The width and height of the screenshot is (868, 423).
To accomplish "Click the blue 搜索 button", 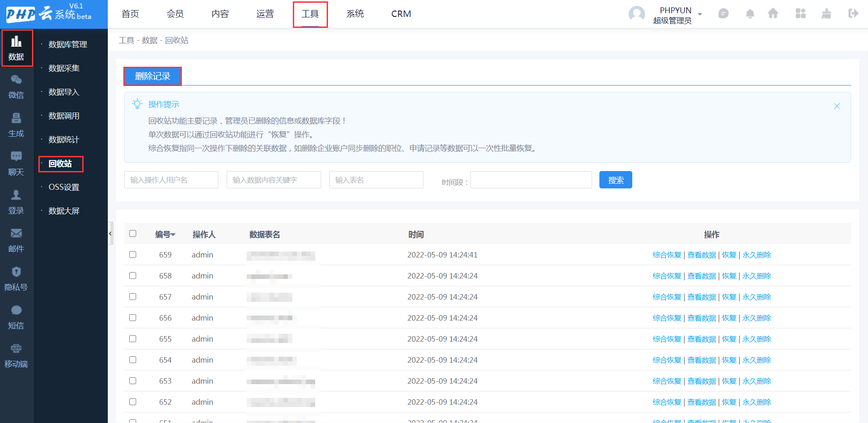I will (616, 180).
